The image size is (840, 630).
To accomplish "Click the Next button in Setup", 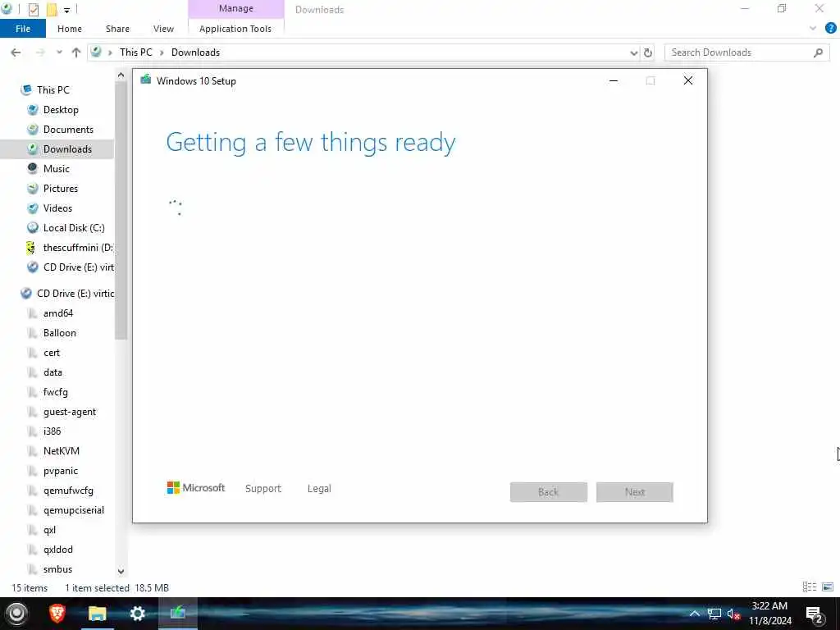I will point(635,492).
